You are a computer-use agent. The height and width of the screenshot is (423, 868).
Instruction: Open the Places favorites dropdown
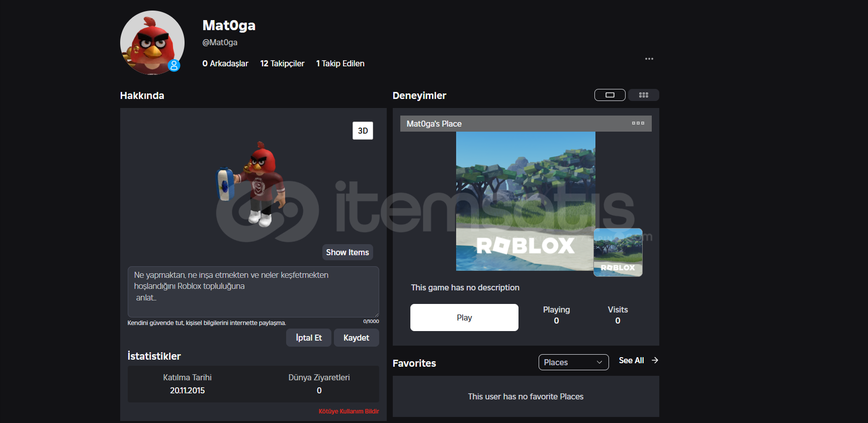click(573, 362)
